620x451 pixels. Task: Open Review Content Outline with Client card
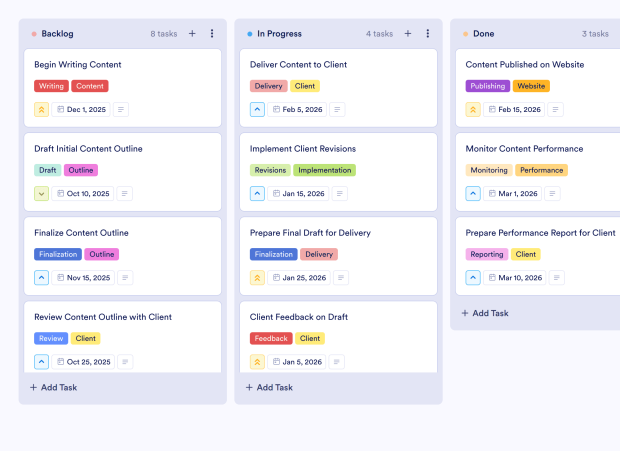(x=103, y=317)
